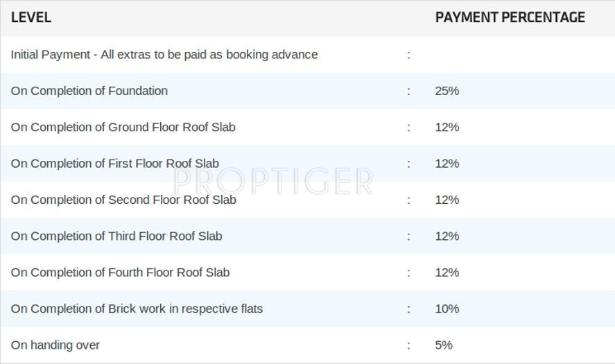Click the 5% value for handing over
This screenshot has width=615, height=364.
(444, 345)
